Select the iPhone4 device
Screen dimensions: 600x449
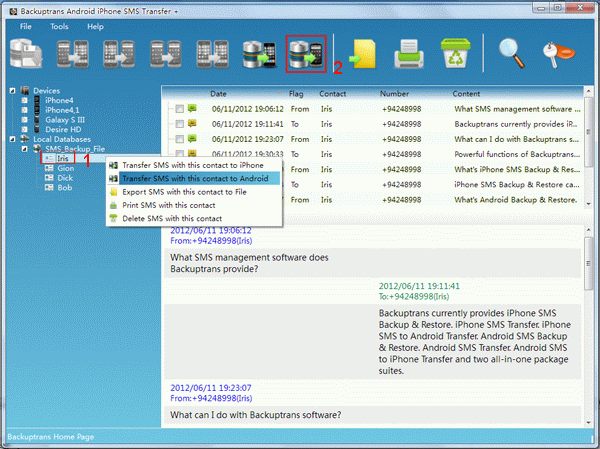tap(59, 100)
